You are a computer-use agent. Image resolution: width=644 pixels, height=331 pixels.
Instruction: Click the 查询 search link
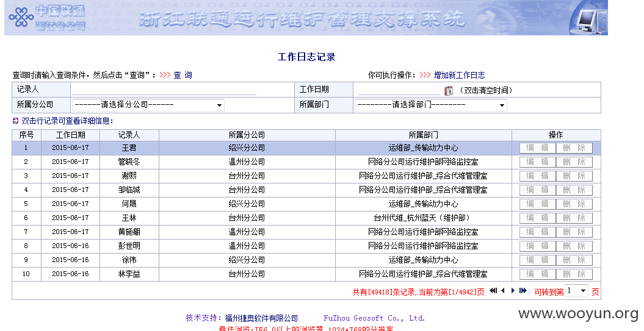click(x=183, y=75)
